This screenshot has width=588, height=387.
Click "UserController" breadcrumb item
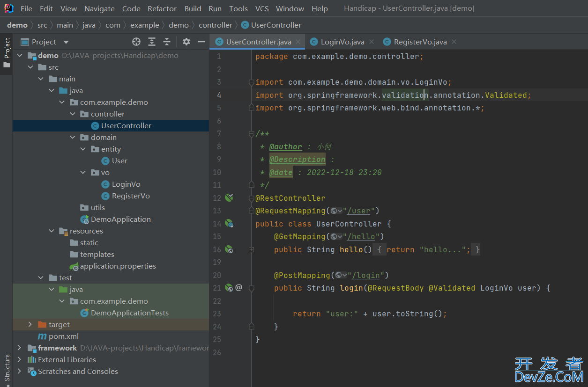(x=271, y=25)
